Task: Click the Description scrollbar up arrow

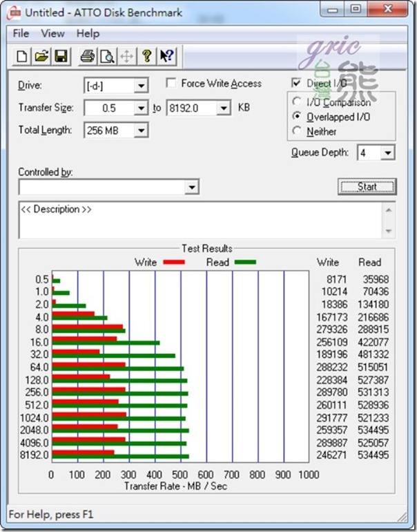Action: (x=389, y=210)
